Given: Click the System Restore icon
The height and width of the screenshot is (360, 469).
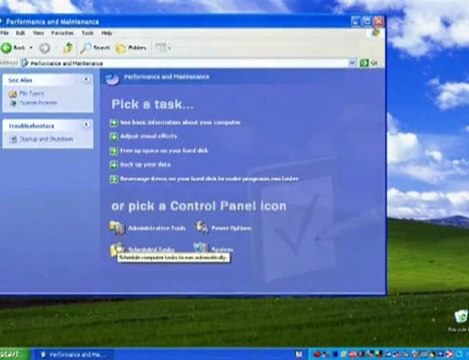Looking at the screenshot, I should (x=13, y=103).
